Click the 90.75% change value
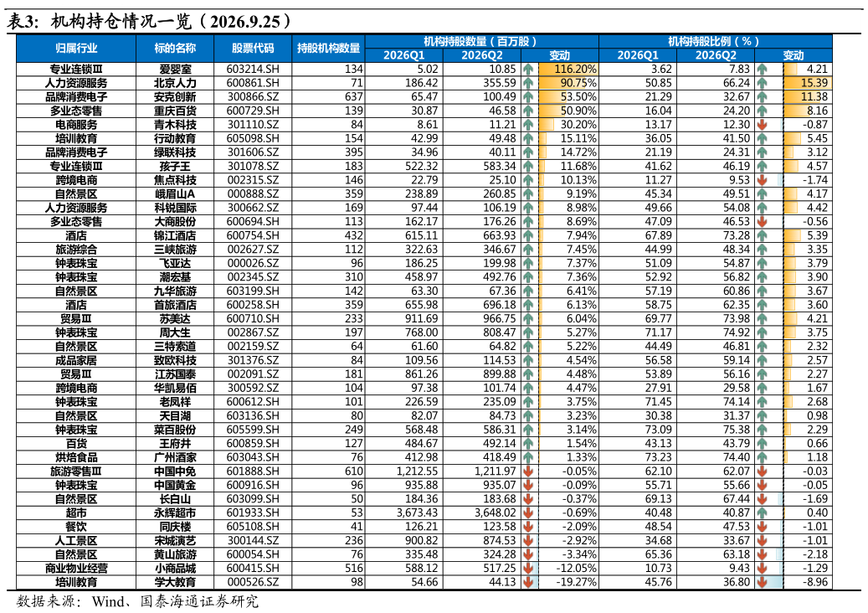Viewport: 868px width, 613px height. point(578,83)
